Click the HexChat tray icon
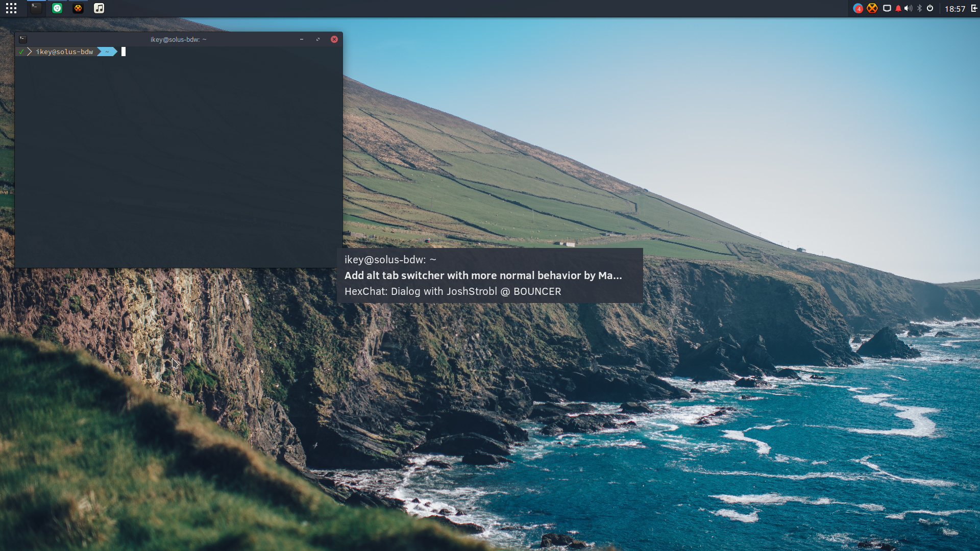This screenshot has width=980, height=551. pyautogui.click(x=872, y=8)
